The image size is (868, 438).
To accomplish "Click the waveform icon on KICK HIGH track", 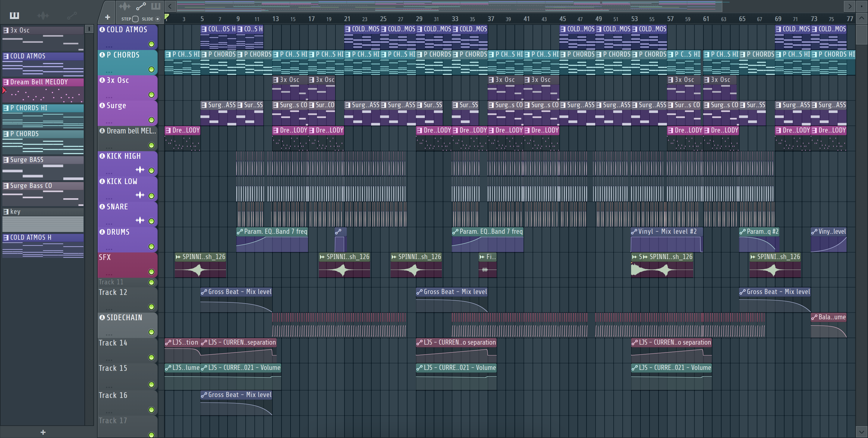I will tap(140, 170).
